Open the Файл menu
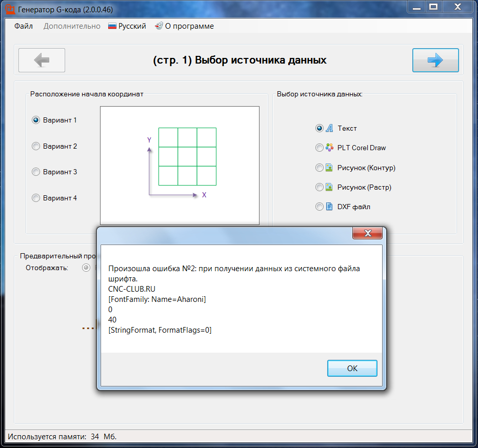Image resolution: width=478 pixels, height=448 pixels. click(24, 26)
